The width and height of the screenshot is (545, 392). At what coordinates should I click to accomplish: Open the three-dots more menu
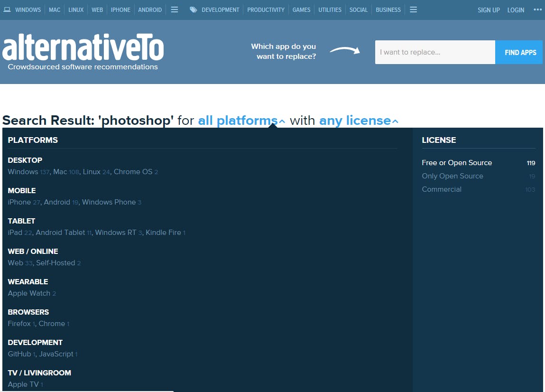click(x=537, y=10)
